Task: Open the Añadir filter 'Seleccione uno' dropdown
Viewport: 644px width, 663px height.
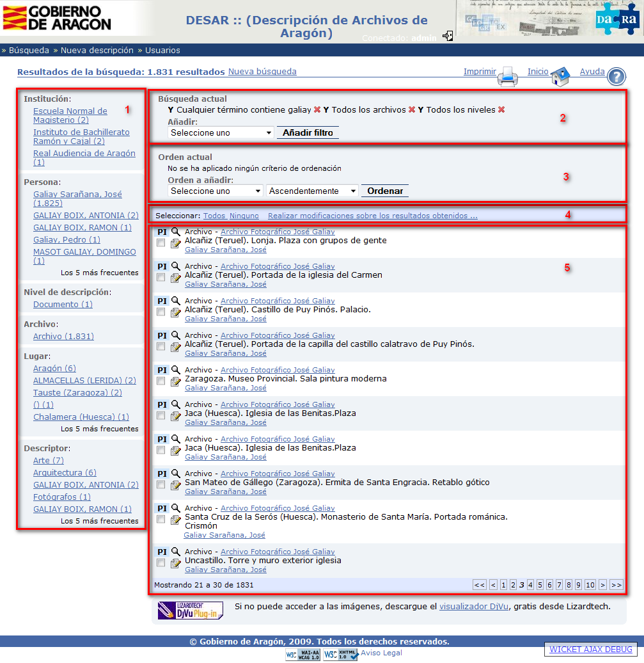Action: (x=221, y=132)
